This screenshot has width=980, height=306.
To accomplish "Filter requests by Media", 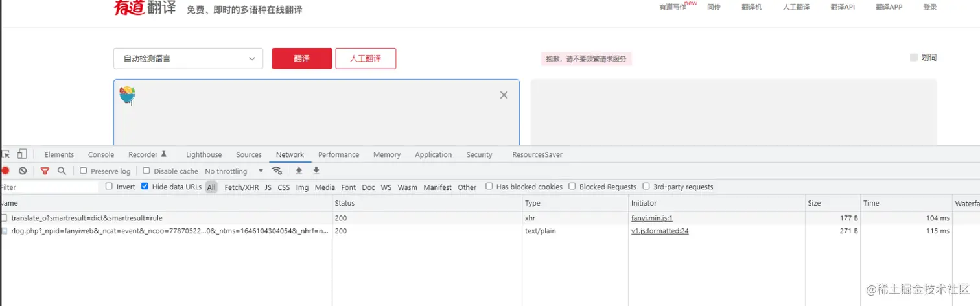I will tap(325, 187).
